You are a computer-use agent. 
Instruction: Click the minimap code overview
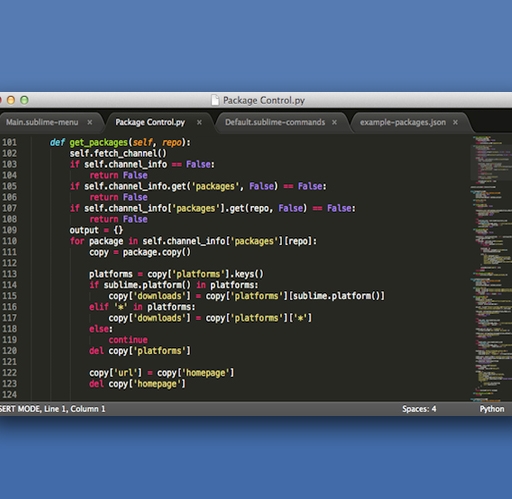(x=491, y=268)
